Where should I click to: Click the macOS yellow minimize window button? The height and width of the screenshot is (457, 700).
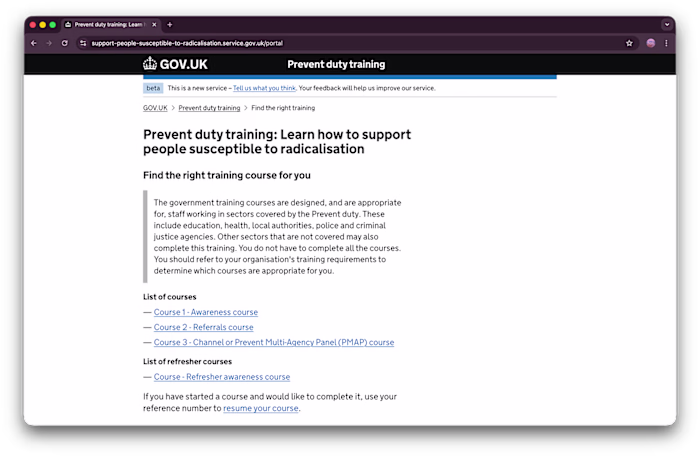(43, 25)
